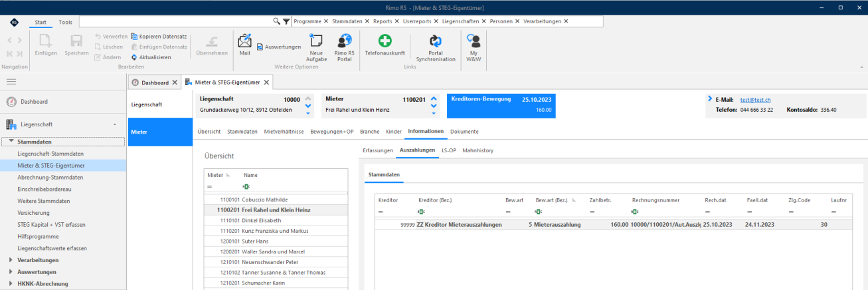
Task: Open Versicherung in the sidebar
Action: (x=35, y=213)
